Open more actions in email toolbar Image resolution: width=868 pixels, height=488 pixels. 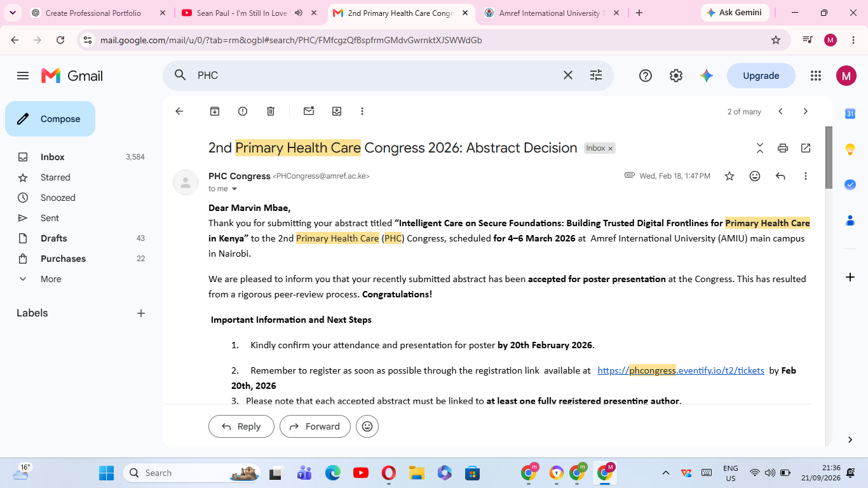pyautogui.click(x=362, y=111)
